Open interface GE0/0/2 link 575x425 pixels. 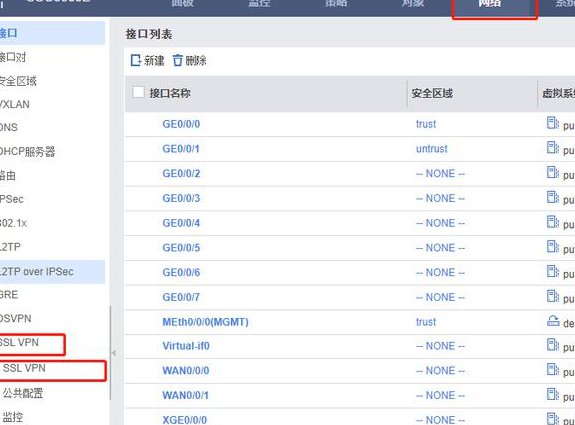pyautogui.click(x=181, y=173)
